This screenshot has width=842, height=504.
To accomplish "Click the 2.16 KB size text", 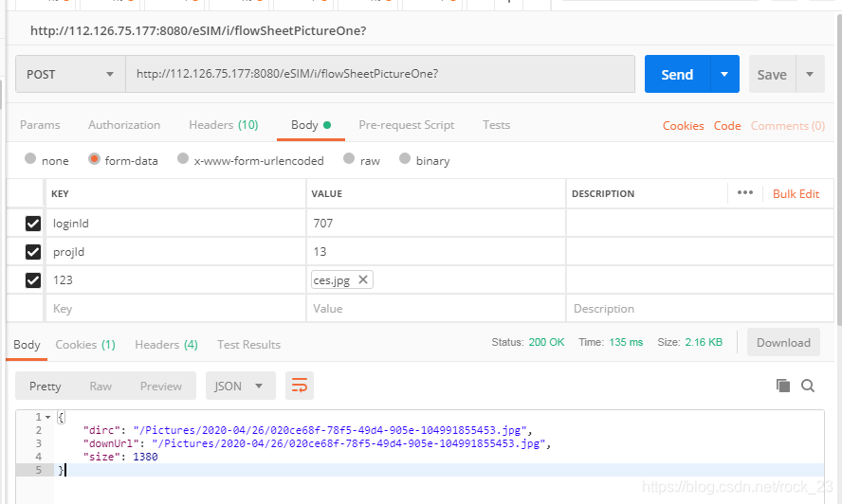I will point(704,342).
